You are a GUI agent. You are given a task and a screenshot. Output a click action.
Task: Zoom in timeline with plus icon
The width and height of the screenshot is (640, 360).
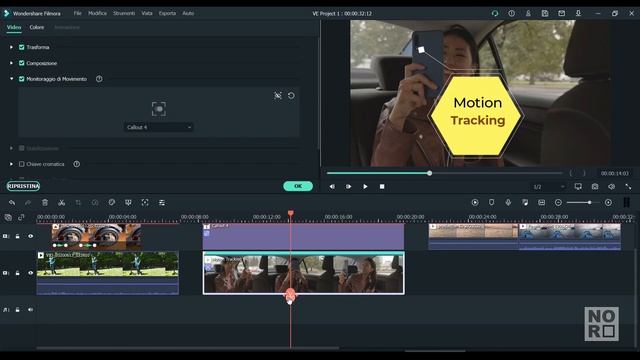[x=608, y=202]
